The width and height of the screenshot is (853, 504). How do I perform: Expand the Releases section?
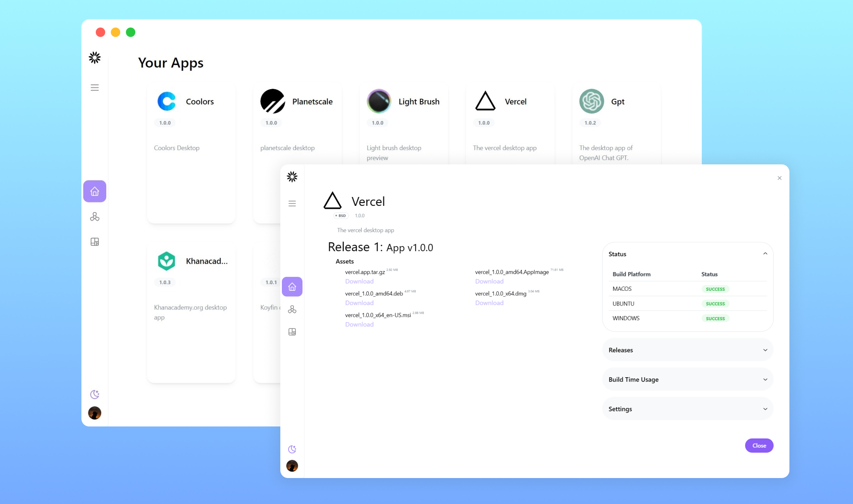tap(687, 350)
